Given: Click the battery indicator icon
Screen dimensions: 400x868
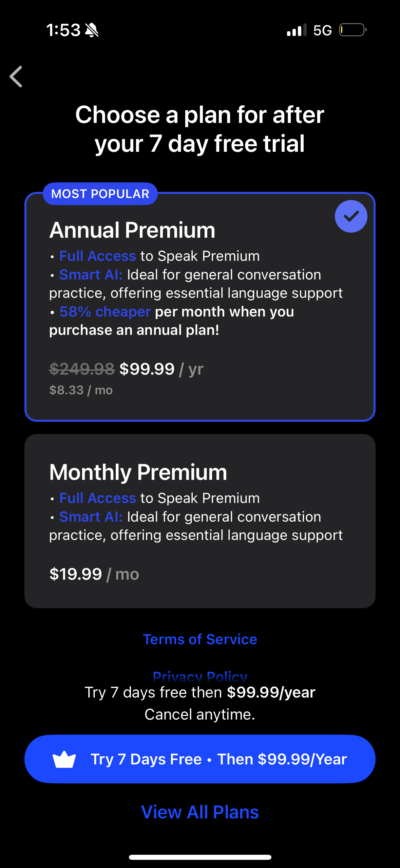Looking at the screenshot, I should [352, 30].
